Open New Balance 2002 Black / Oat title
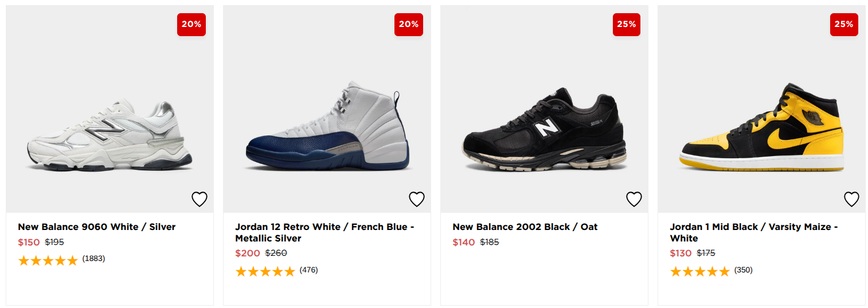The width and height of the screenshot is (868, 308). pos(525,227)
